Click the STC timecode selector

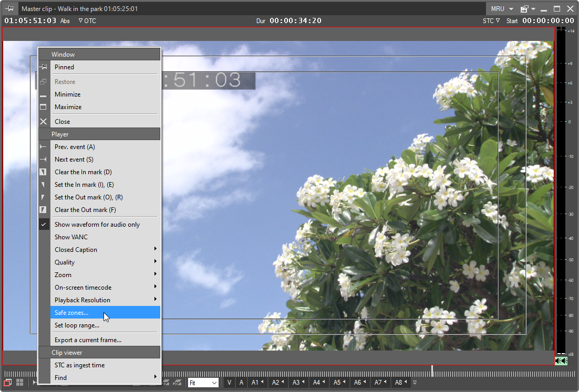pyautogui.click(x=491, y=21)
